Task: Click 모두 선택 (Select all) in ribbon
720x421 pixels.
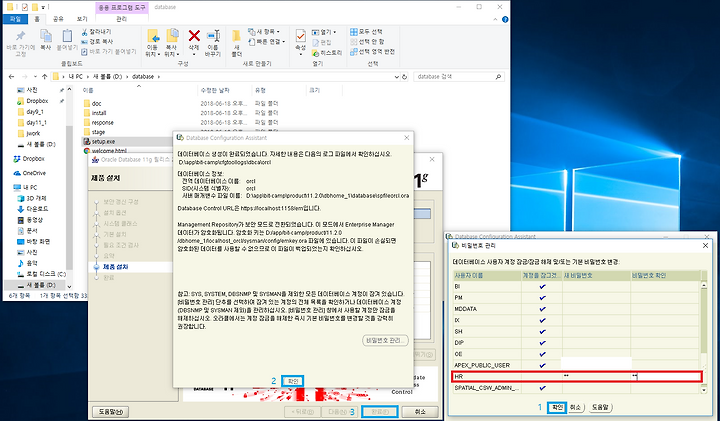Action: click(366, 32)
